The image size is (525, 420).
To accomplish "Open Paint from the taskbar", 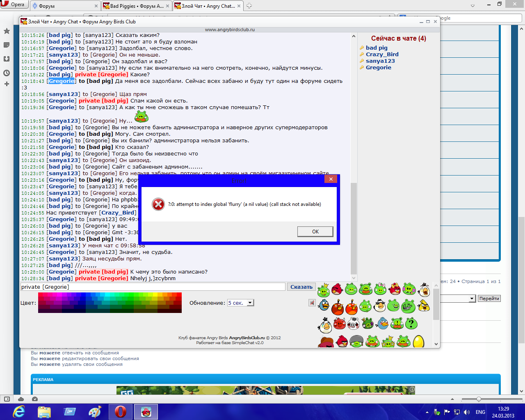I will coord(95,411).
